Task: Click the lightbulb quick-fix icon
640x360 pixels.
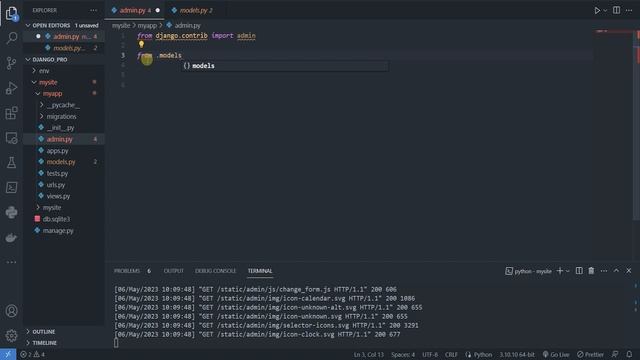Action: pyautogui.click(x=141, y=44)
